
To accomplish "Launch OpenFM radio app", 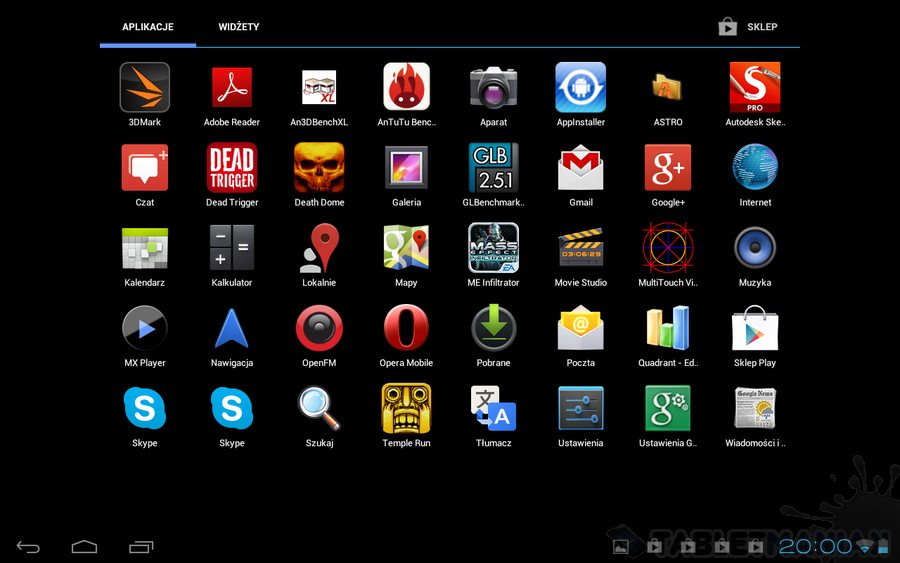I will 319,328.
